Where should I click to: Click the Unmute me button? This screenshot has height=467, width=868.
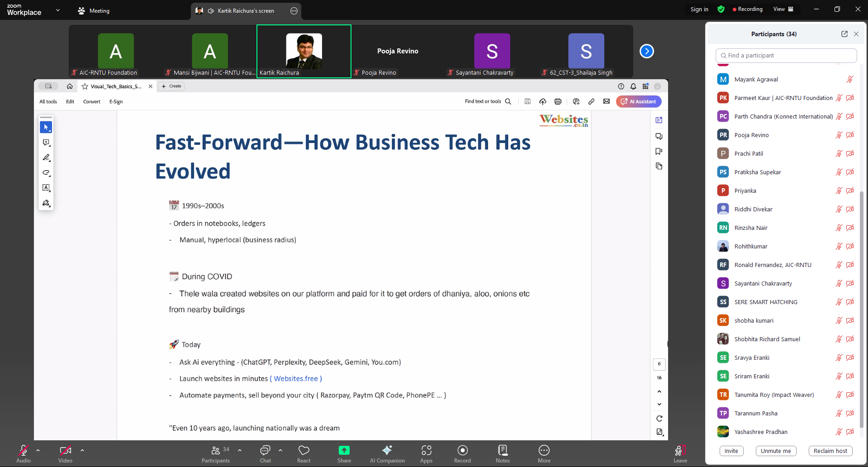pyautogui.click(x=776, y=451)
